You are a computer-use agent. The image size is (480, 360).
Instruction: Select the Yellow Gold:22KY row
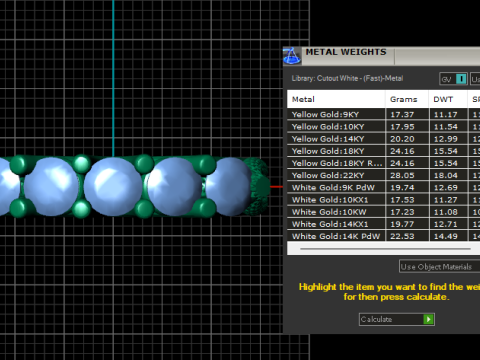coord(383,175)
